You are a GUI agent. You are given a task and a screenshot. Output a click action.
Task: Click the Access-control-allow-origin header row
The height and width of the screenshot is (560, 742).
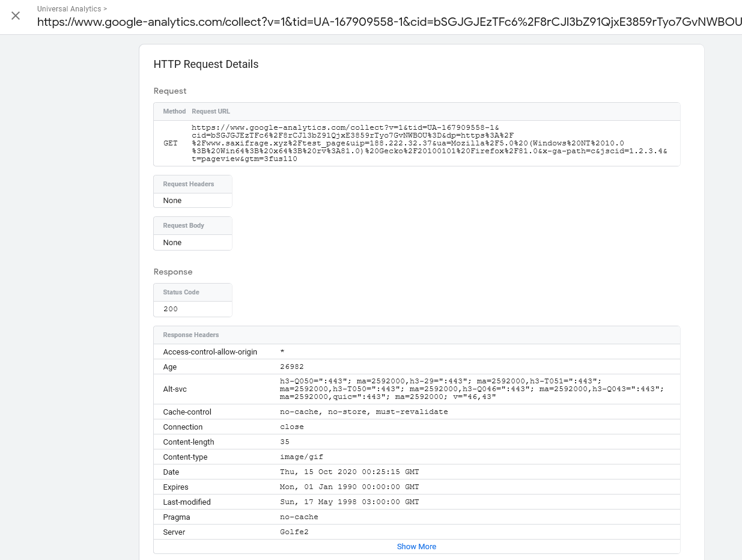[417, 352]
